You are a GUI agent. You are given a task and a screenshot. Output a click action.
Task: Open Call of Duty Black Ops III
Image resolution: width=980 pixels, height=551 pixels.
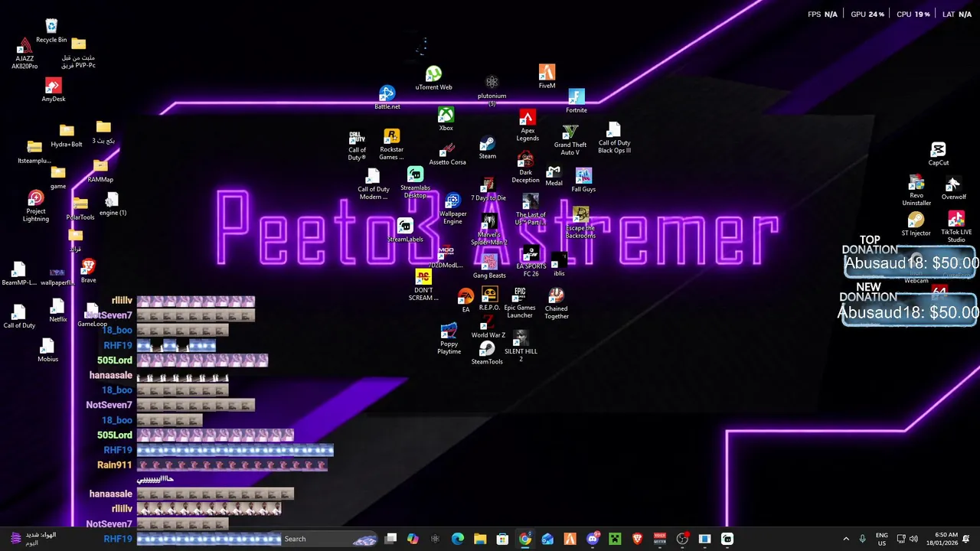[x=614, y=139]
